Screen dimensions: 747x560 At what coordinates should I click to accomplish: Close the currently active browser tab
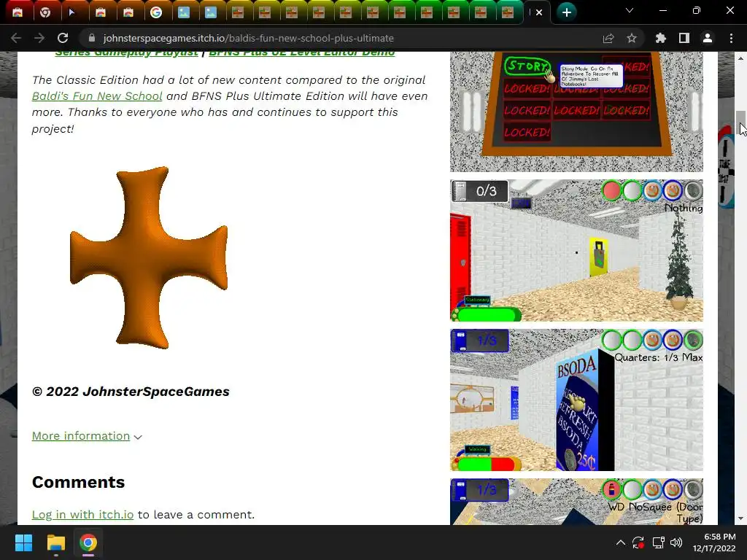point(539,13)
